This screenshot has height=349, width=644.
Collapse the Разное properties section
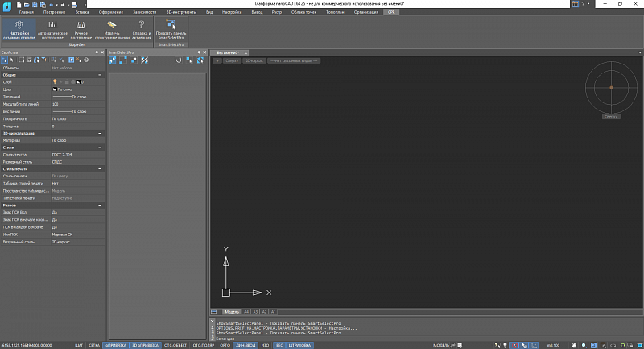pyautogui.click(x=100, y=205)
